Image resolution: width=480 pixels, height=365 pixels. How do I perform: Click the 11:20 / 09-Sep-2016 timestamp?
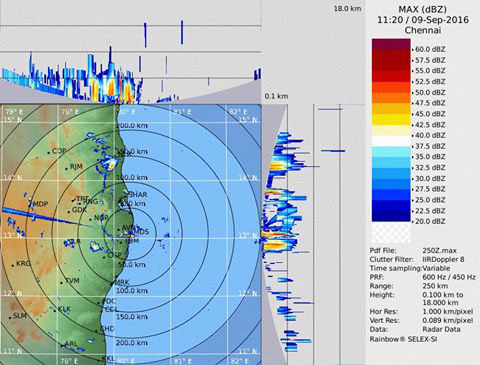[x=423, y=20]
